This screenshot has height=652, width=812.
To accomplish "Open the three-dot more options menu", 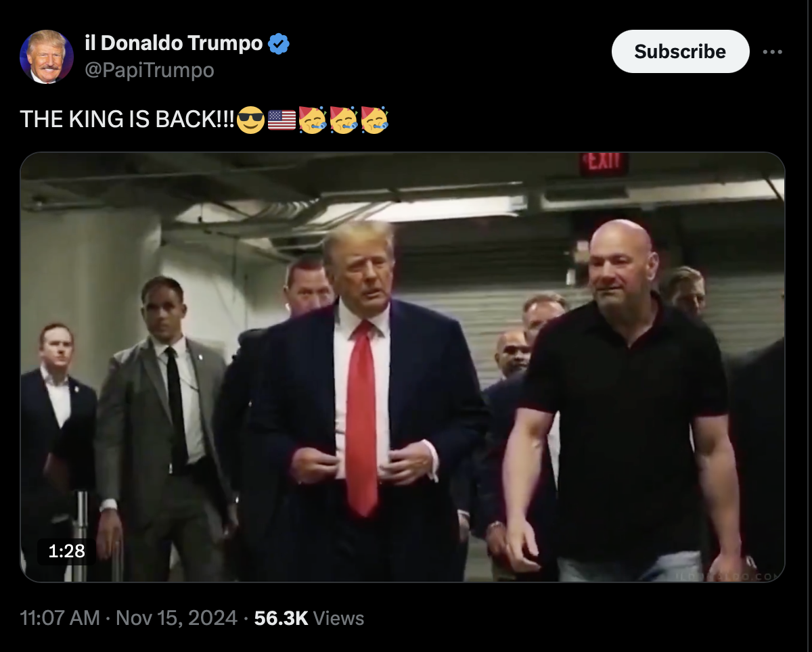I will pyautogui.click(x=772, y=52).
